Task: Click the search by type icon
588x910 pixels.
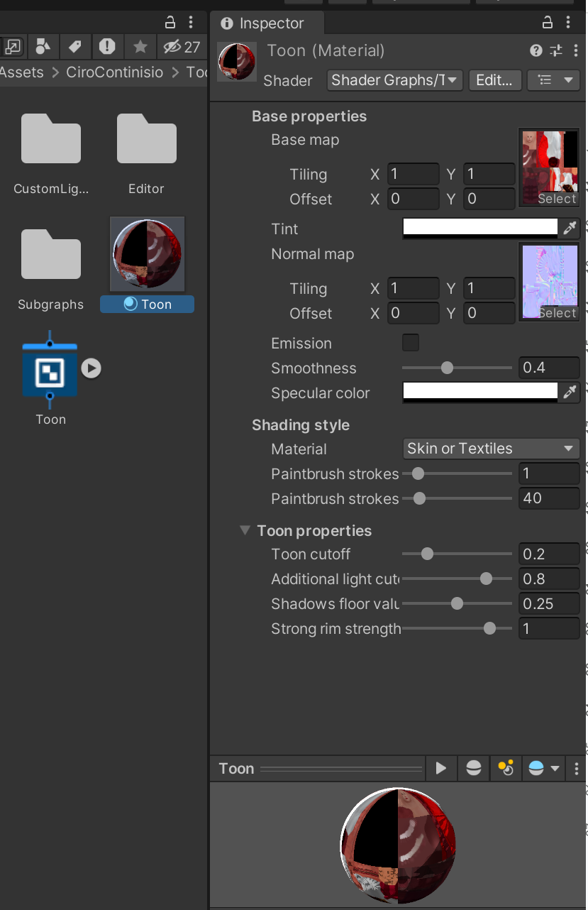Action: (43, 46)
